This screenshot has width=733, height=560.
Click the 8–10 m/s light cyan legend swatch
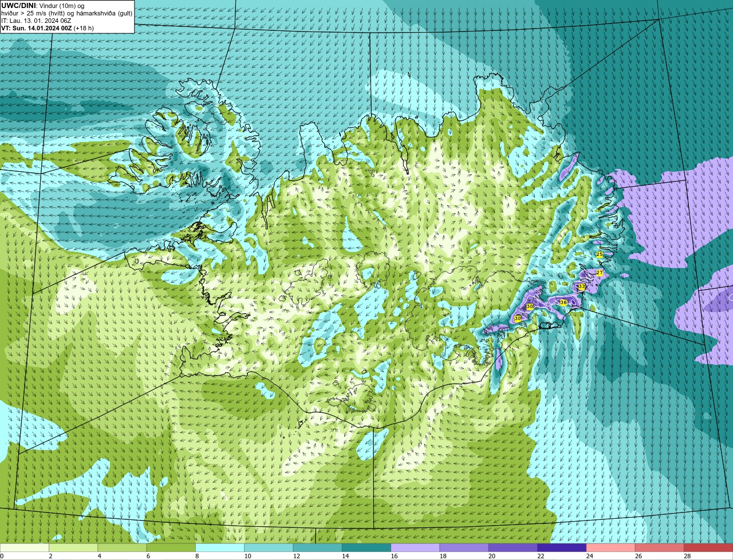220,547
